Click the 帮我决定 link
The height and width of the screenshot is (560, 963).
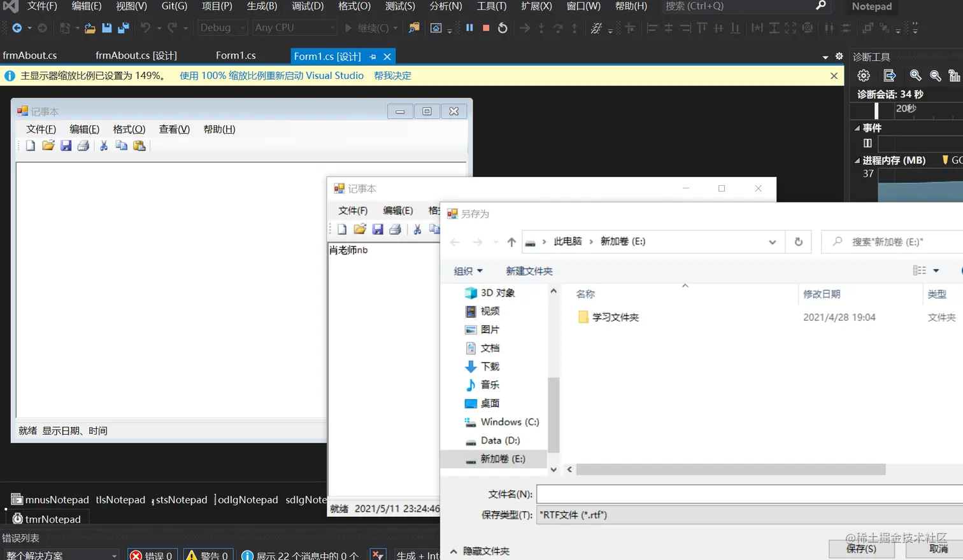pyautogui.click(x=392, y=76)
